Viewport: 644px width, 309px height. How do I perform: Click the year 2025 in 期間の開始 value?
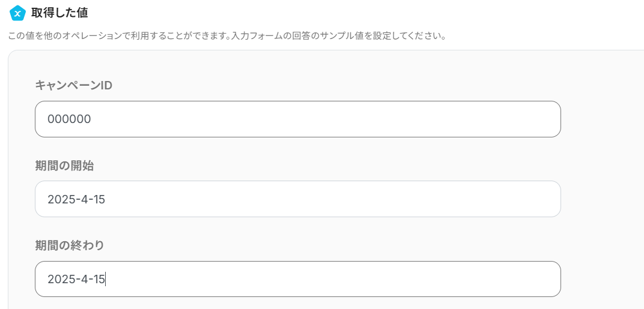click(59, 199)
